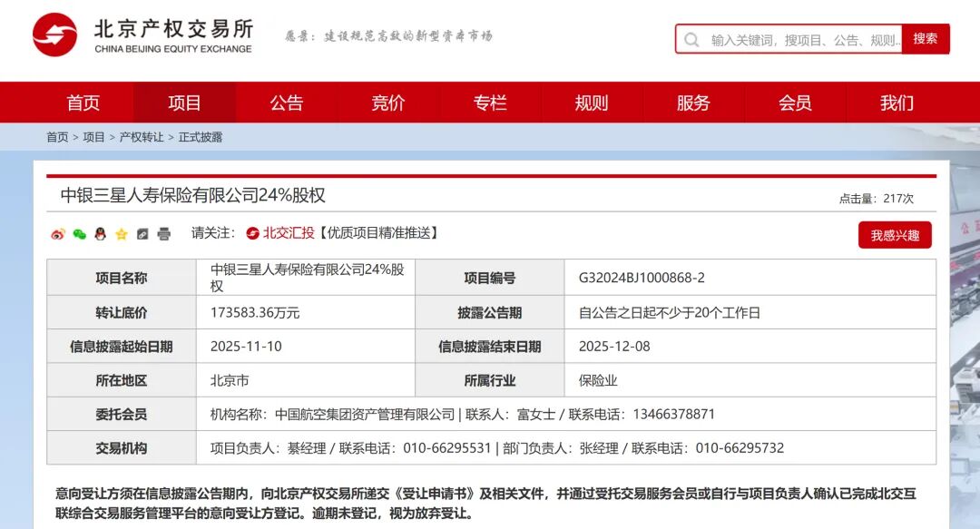Open the 公告 navigation menu
Viewport: 980px width, 529px height.
pos(287,103)
